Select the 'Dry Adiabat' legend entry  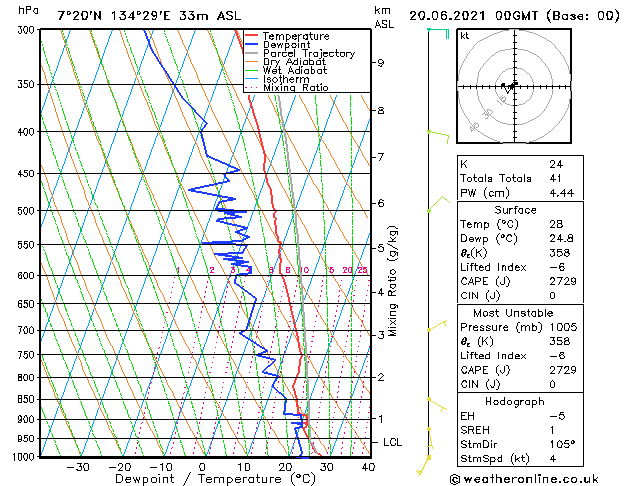coord(294,62)
